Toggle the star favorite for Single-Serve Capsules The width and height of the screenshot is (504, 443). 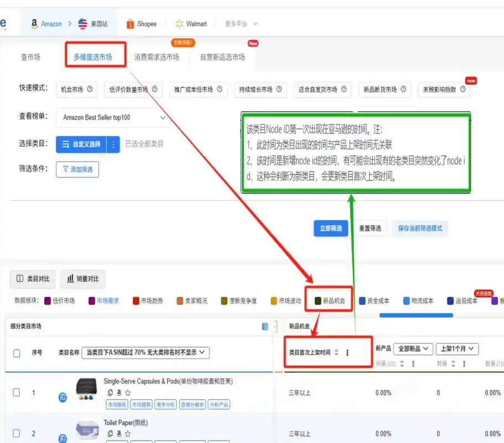click(127, 392)
